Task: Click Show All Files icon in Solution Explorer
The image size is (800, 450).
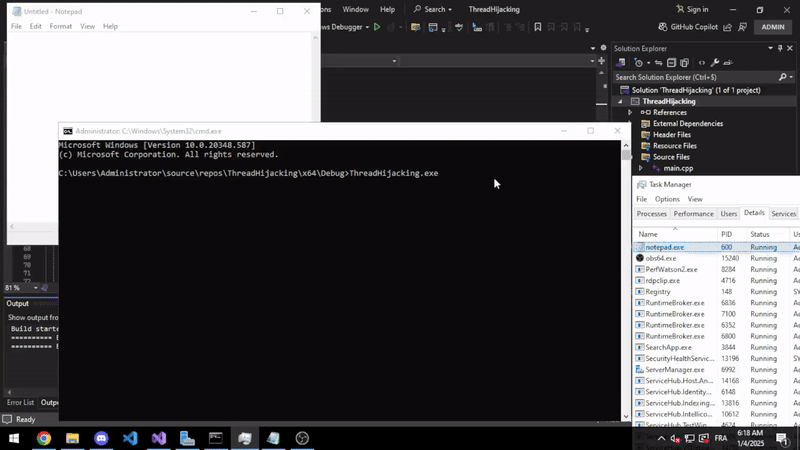Action: coord(685,63)
